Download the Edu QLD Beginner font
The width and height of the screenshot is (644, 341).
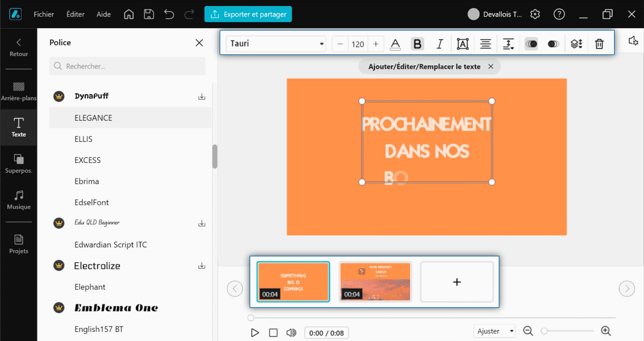pyautogui.click(x=202, y=223)
